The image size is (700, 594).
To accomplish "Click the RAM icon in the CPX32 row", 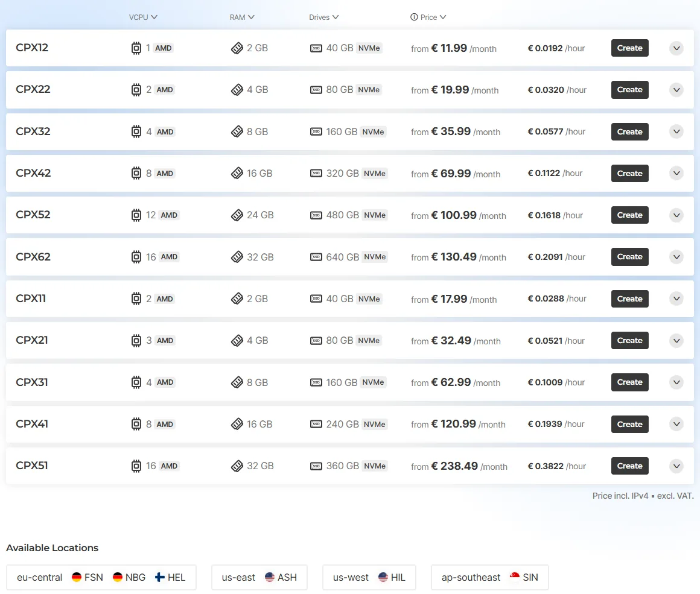I will coord(237,131).
